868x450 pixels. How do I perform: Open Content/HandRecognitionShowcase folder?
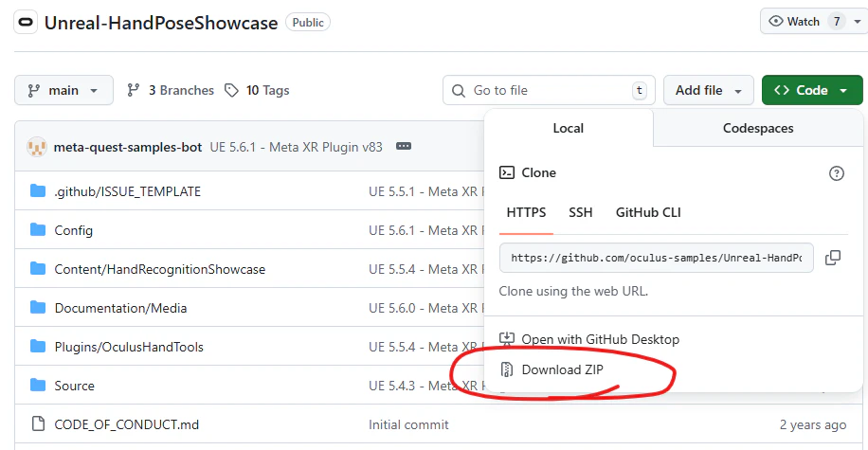pos(160,269)
